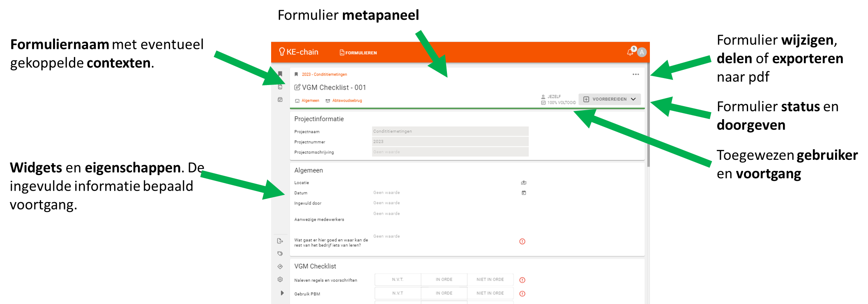This screenshot has width=868, height=304.
Task: Click the settings gear in the sidebar
Action: click(280, 279)
